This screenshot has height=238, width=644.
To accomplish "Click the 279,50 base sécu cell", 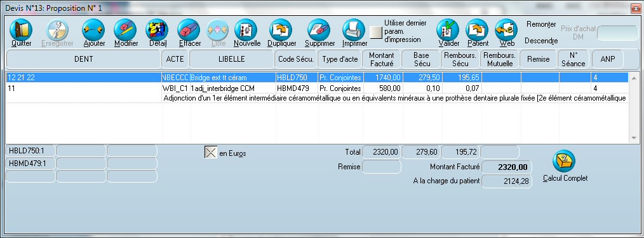I will 422,78.
